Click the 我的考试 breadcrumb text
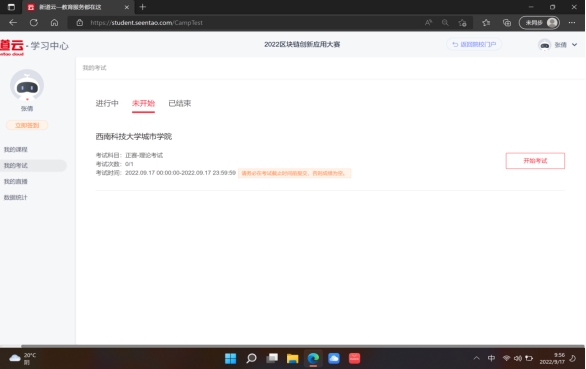Viewport: 586px width, 369px height. 95,68
